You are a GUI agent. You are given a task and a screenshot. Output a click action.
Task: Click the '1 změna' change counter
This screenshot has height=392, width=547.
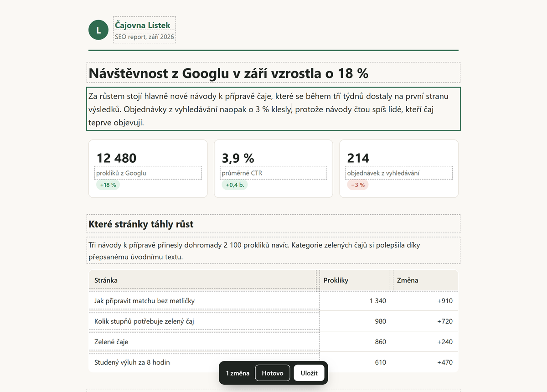[x=238, y=373]
